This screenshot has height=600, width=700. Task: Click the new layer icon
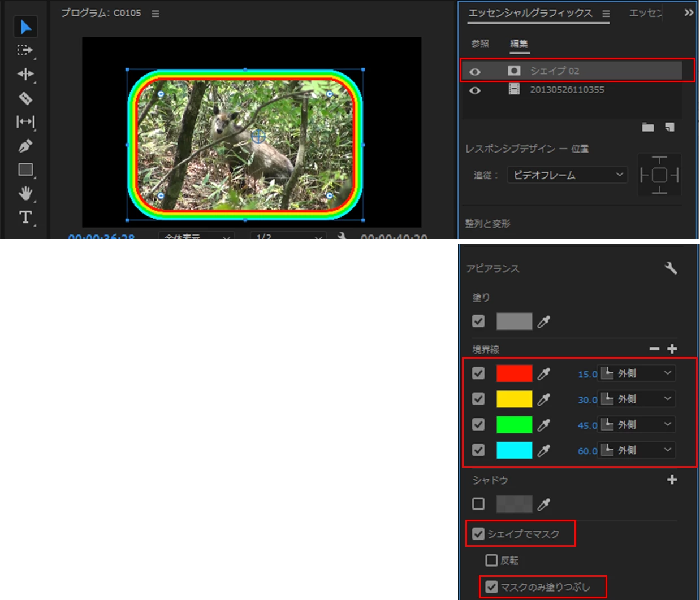click(x=669, y=127)
